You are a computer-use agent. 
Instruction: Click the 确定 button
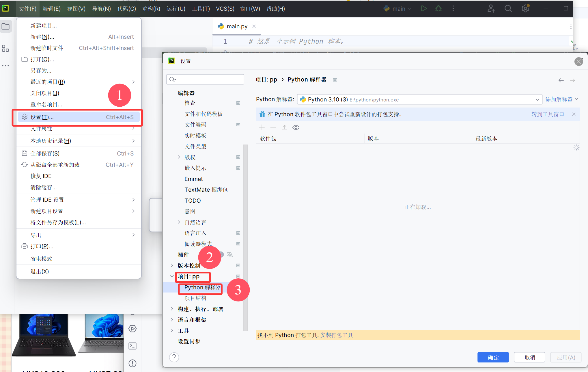pyautogui.click(x=493, y=358)
